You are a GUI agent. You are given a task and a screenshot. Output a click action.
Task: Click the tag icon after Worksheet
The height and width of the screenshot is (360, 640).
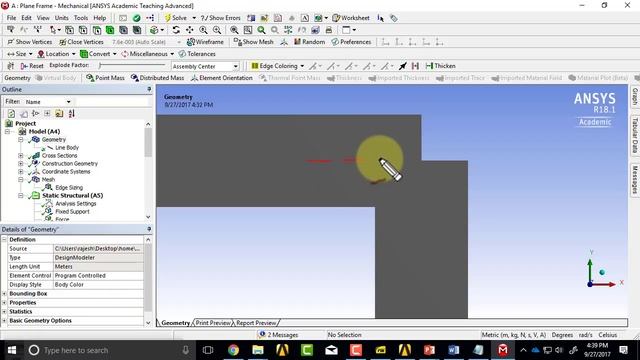click(x=393, y=18)
